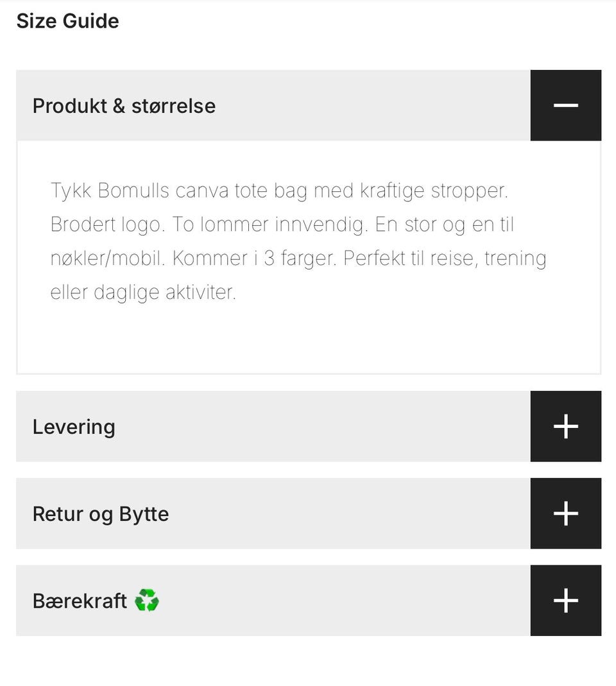Click empty space below the product description
Viewport: 616px width, 686px height.
pyautogui.click(x=308, y=340)
